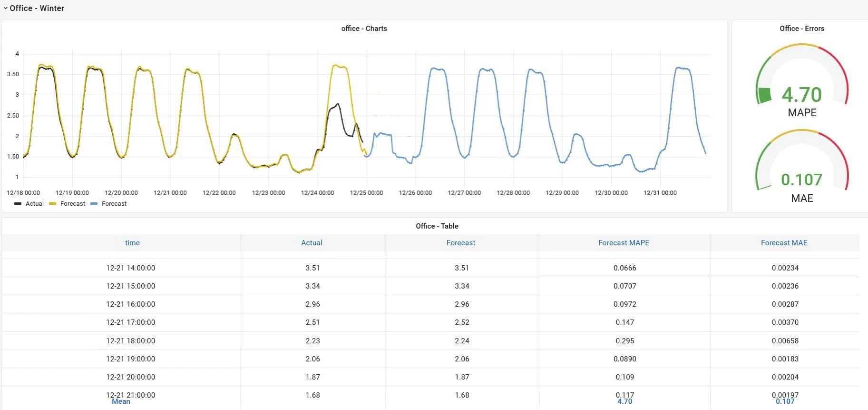868x410 pixels.
Task: Click the Forecast MAPE 0.295 cell
Action: pyautogui.click(x=625, y=341)
